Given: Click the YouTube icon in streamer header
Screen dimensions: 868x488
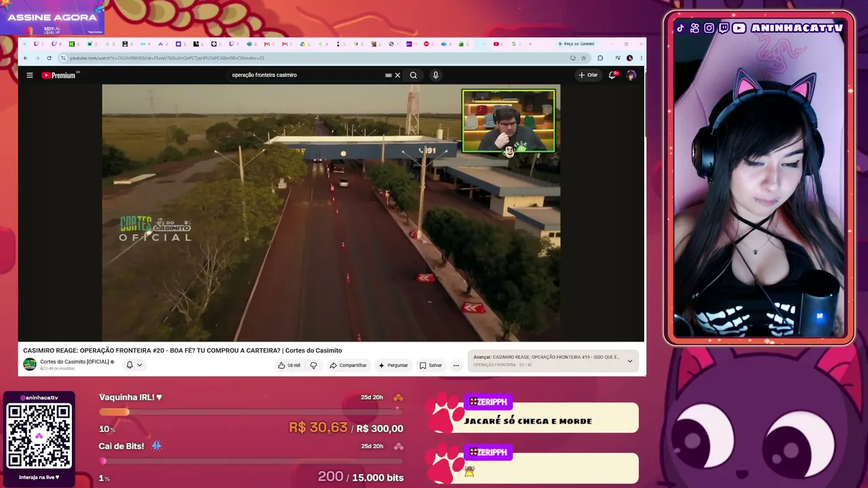Looking at the screenshot, I should pyautogui.click(x=738, y=28).
